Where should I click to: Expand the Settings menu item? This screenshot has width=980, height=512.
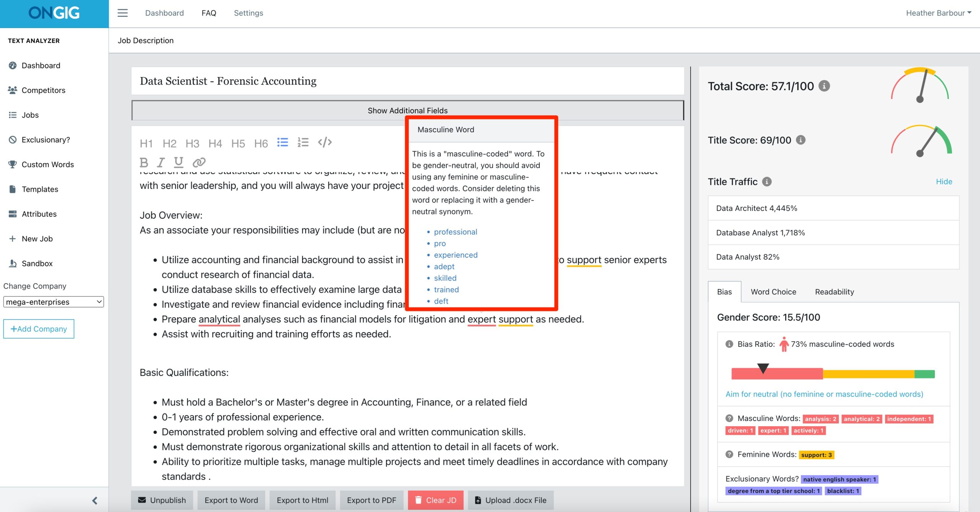[x=248, y=12]
